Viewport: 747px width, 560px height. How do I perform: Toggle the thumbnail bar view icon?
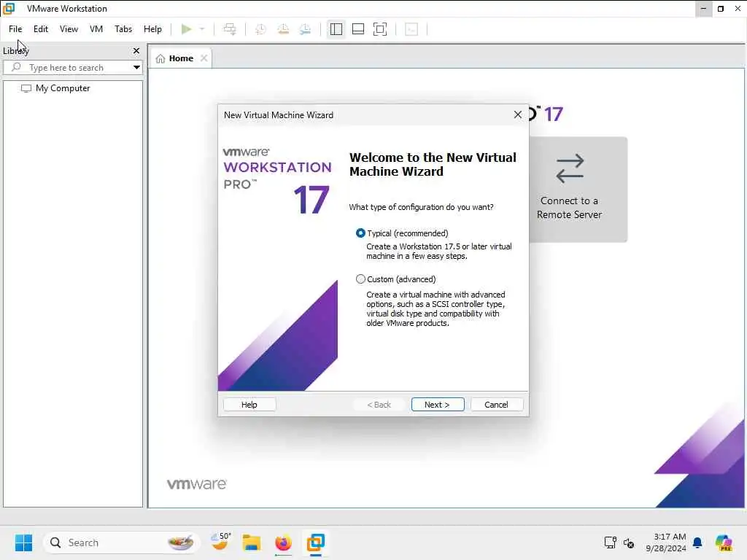click(357, 29)
